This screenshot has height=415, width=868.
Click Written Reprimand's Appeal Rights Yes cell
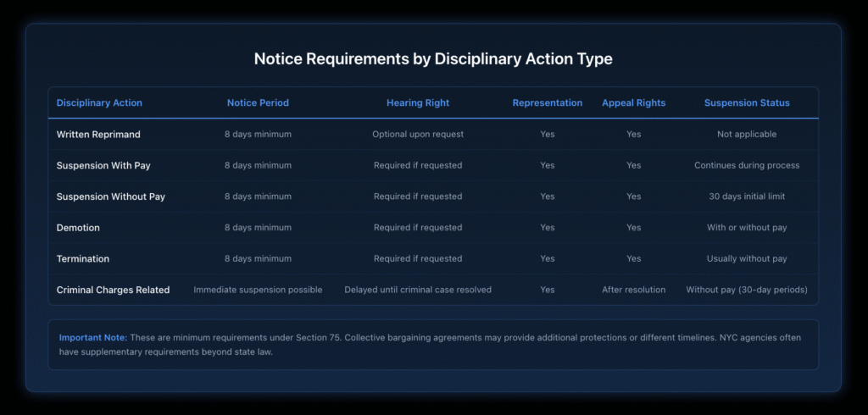click(x=634, y=135)
